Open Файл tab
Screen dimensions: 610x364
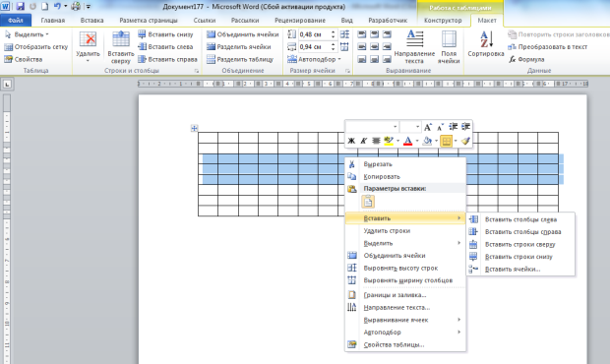(16, 21)
